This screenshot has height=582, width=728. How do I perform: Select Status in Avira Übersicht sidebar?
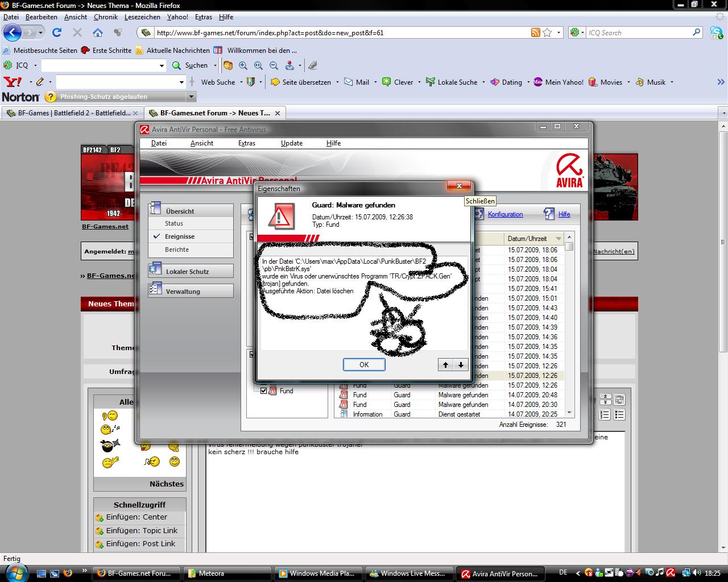pyautogui.click(x=174, y=223)
